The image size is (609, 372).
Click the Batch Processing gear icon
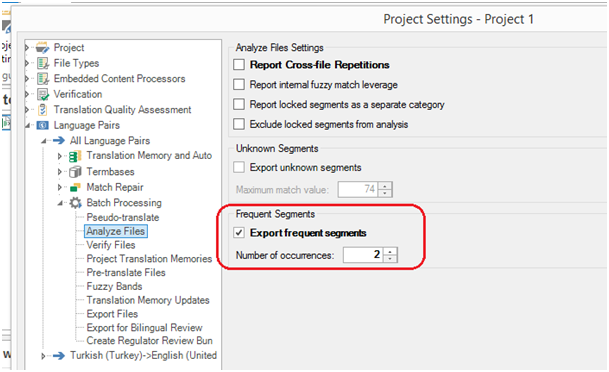point(75,203)
